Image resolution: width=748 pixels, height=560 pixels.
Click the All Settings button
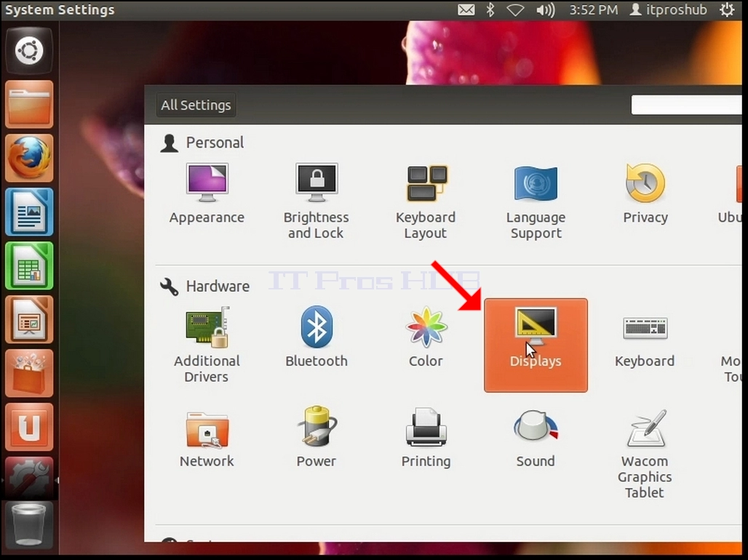(196, 105)
